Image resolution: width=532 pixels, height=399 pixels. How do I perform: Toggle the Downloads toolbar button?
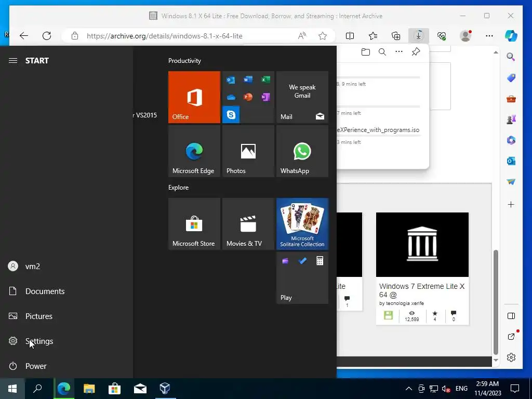pos(419,36)
